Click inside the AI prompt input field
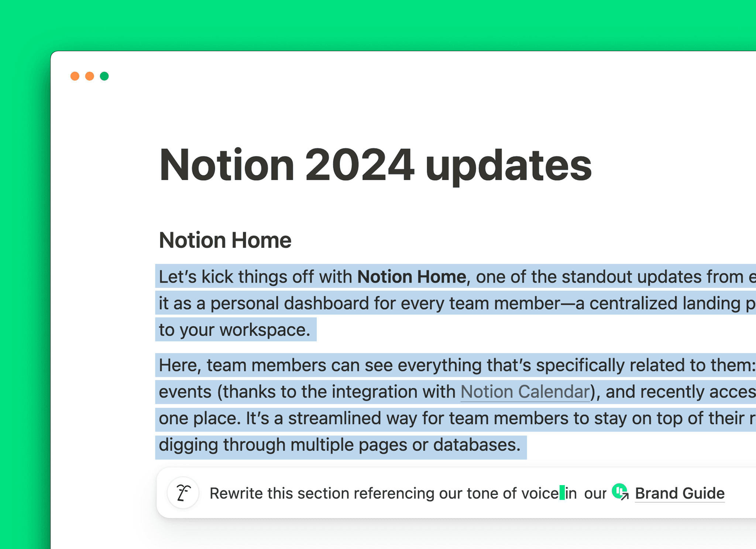 pos(369,493)
